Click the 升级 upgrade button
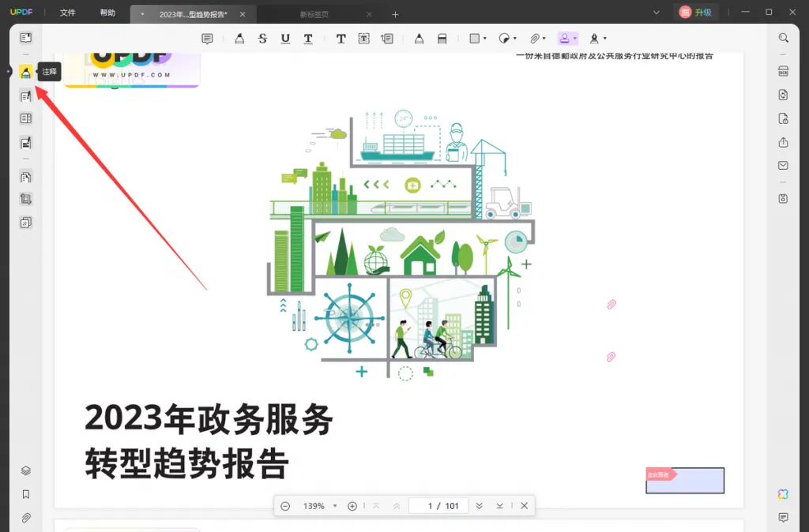Viewport: 809px width, 532px height. 695,13
